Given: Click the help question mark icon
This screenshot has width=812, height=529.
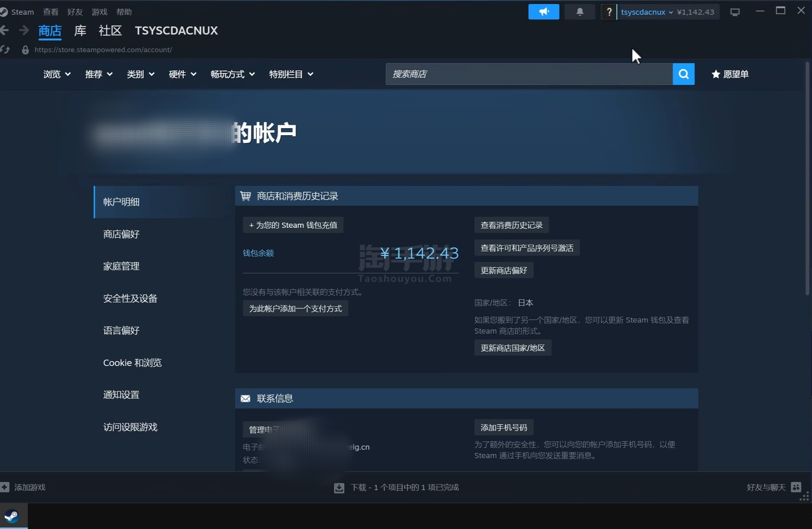Looking at the screenshot, I should pyautogui.click(x=609, y=12).
